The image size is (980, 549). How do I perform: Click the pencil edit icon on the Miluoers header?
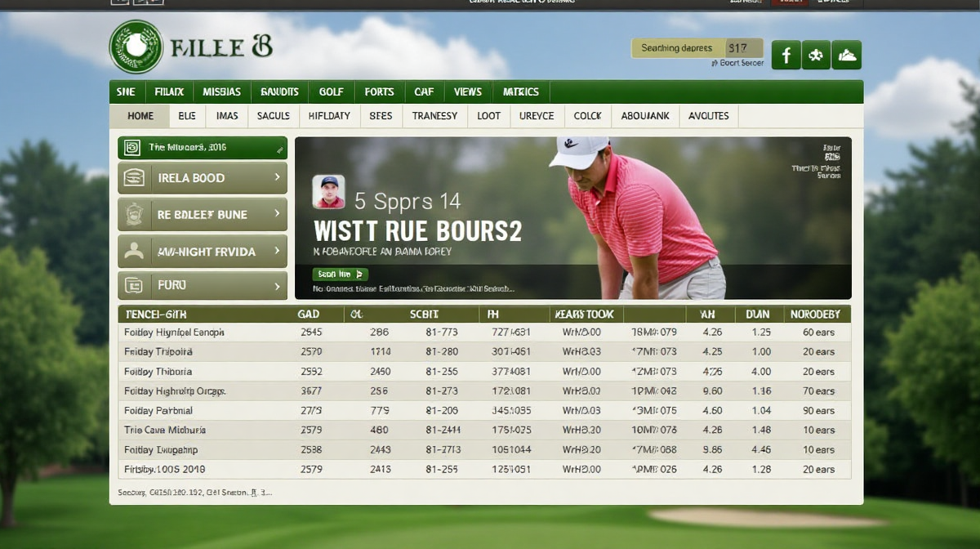(x=280, y=149)
